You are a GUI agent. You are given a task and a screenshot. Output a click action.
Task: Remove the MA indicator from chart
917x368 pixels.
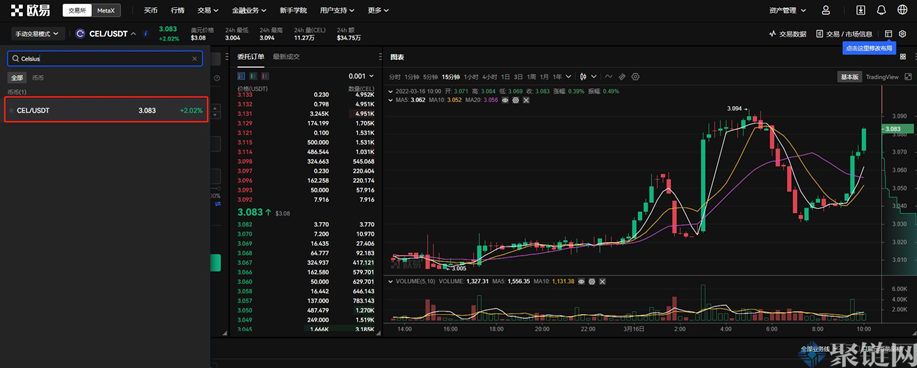526,100
